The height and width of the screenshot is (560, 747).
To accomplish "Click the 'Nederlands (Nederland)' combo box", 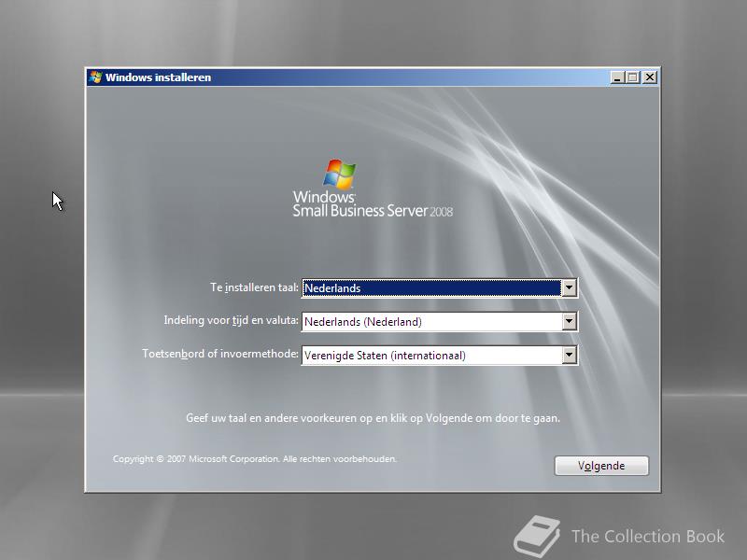I will (x=439, y=321).
